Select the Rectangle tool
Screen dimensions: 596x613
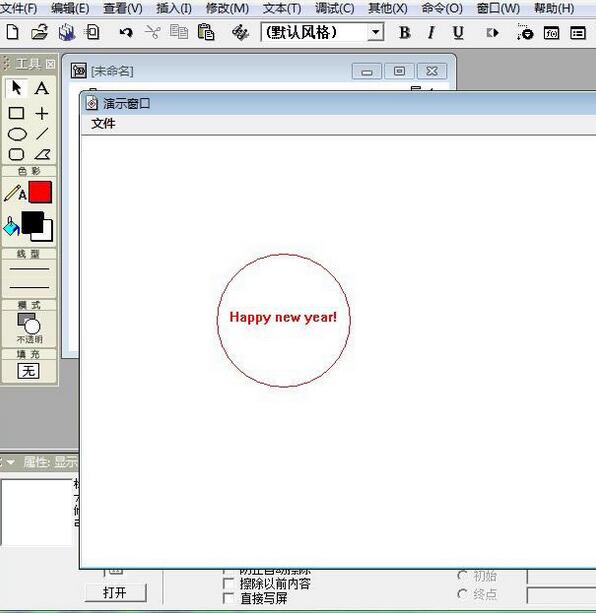coord(16,113)
